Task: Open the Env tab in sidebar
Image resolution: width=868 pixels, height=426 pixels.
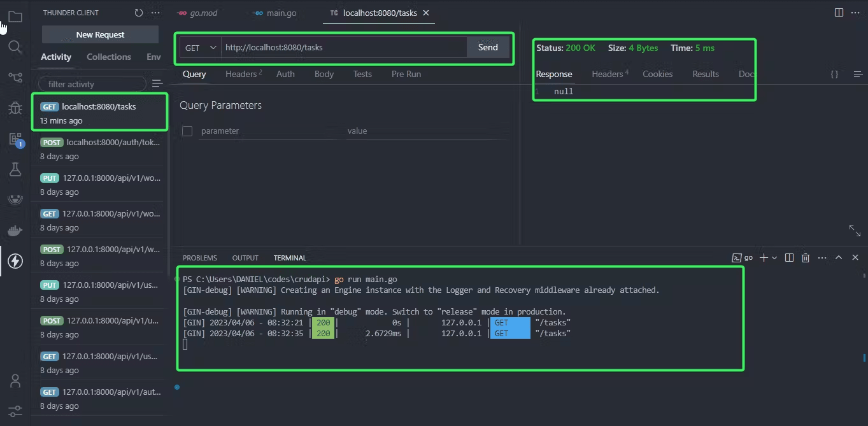Action: click(153, 57)
